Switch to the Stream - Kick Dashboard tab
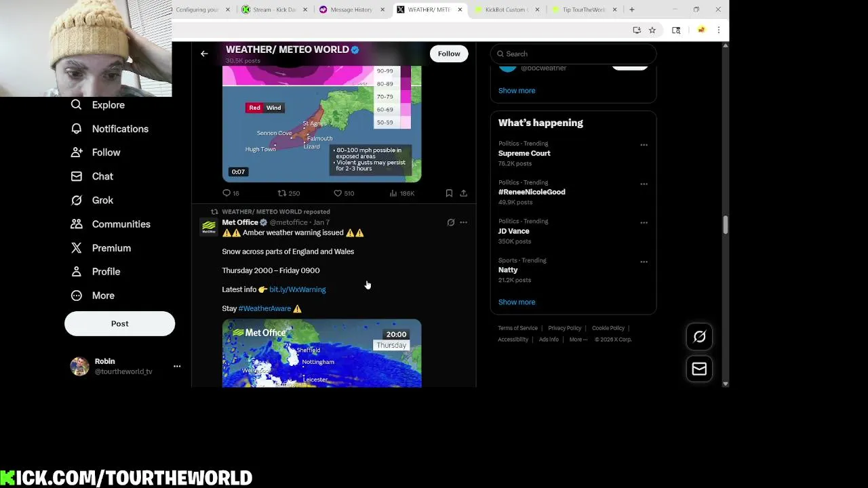The height and width of the screenshot is (488, 868). (x=274, y=9)
